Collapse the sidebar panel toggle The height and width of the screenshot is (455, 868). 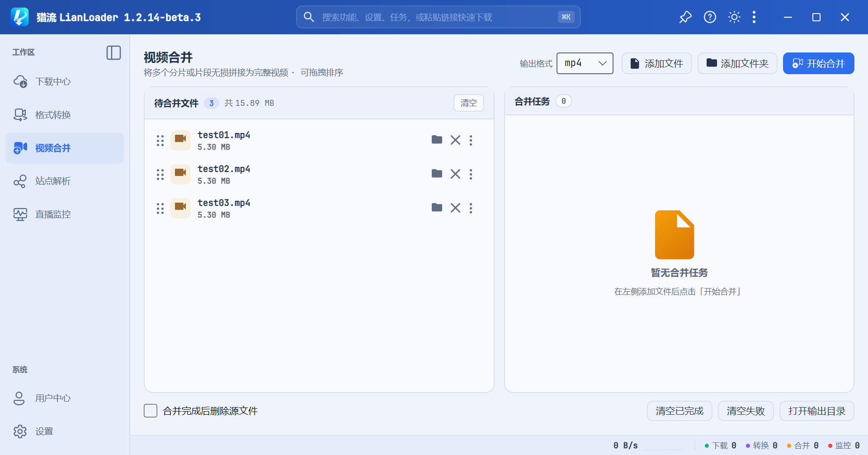point(113,52)
